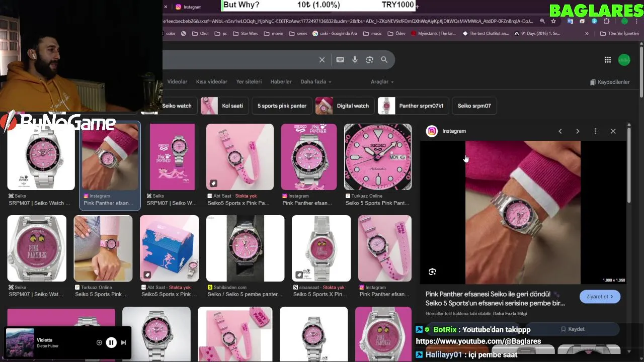This screenshot has height=362, width=644.
Task: Bookmark this page with the star icon
Action: [x=553, y=21]
